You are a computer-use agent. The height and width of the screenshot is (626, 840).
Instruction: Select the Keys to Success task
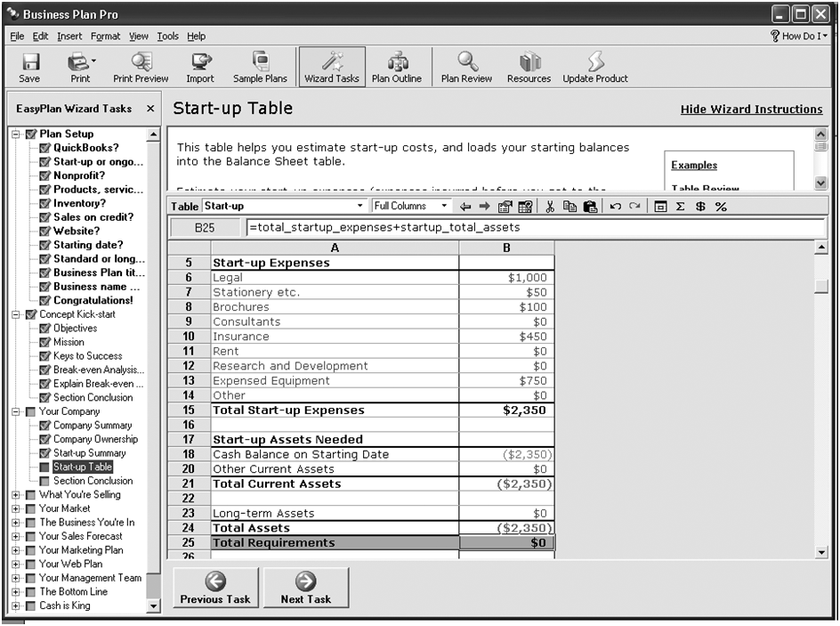click(x=87, y=356)
